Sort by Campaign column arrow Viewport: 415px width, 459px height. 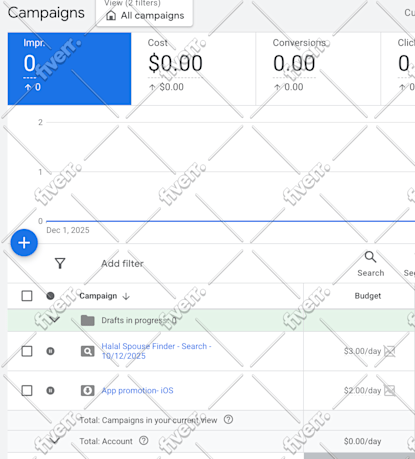(x=126, y=296)
